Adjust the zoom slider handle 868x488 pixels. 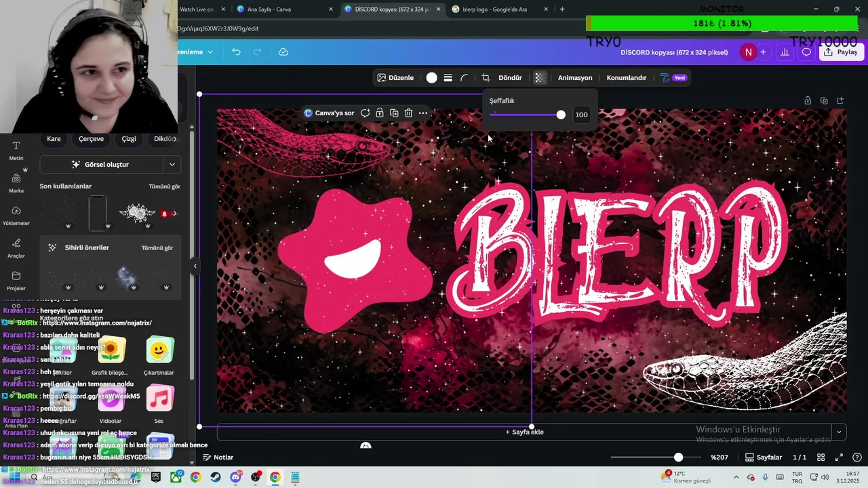coord(678,457)
